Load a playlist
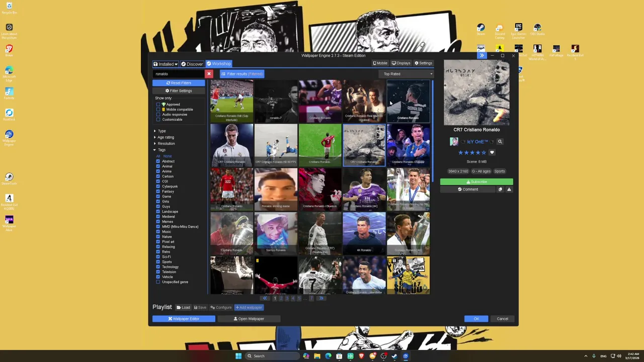 [183, 308]
